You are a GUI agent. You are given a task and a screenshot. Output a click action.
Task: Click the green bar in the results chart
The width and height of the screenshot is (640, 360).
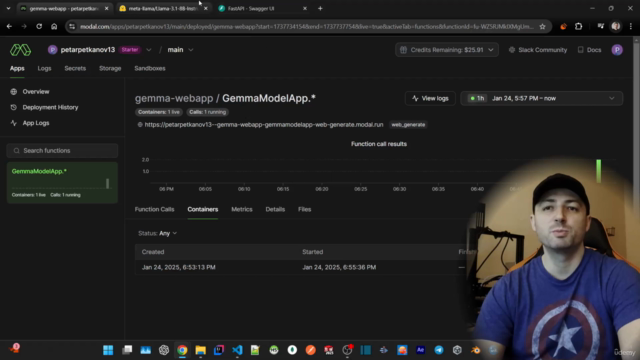point(598,171)
